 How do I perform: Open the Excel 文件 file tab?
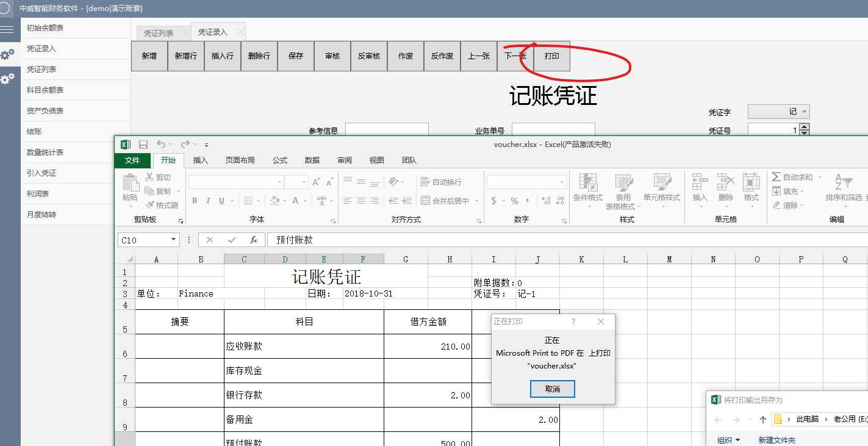pos(132,160)
